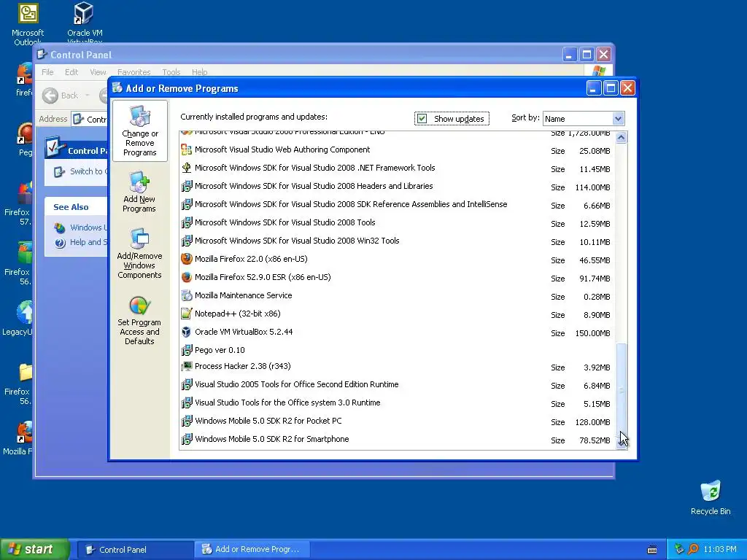Click Pego ver 0.10 installer icon
Viewport: 747px width, 560px height.
(186, 350)
